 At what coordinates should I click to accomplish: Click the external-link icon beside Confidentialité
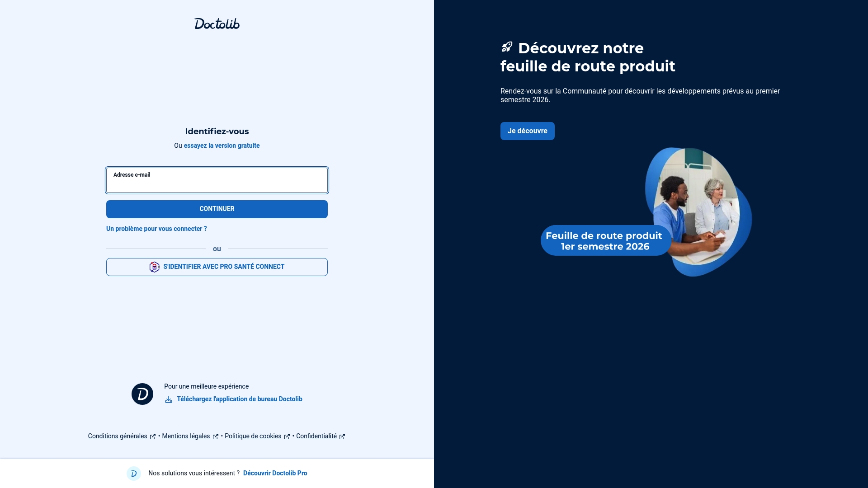342,436
